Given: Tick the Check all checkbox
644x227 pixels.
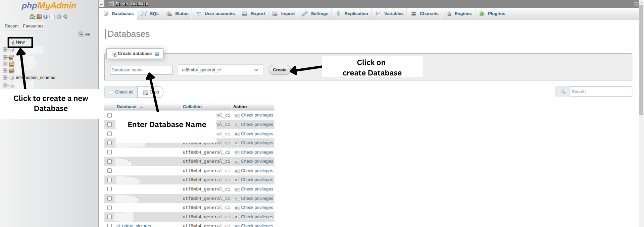Looking at the screenshot, I should 111,92.
